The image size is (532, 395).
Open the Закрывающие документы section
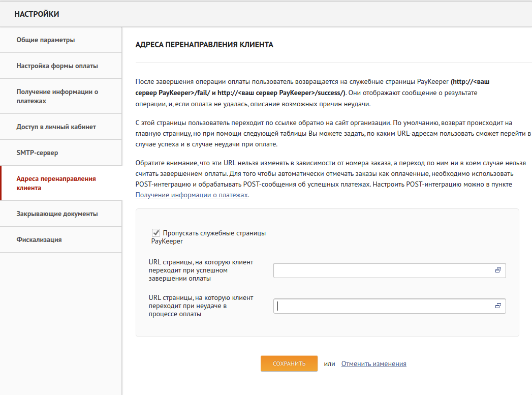[x=57, y=214]
